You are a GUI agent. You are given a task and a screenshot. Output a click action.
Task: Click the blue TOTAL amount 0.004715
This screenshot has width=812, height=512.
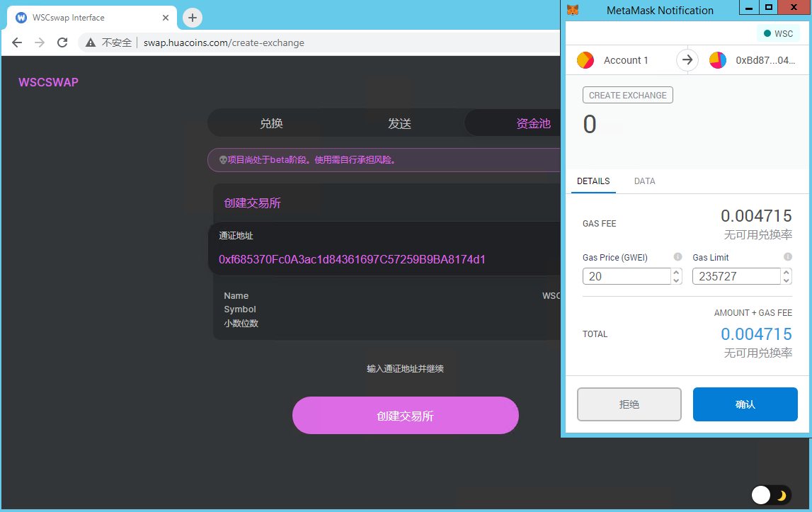point(756,334)
